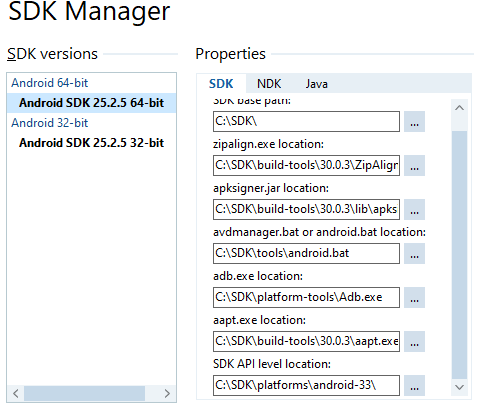This screenshot has width=489, height=410.
Task: Select Android SDK 25.2.5 32-bit entry
Action: [x=91, y=143]
